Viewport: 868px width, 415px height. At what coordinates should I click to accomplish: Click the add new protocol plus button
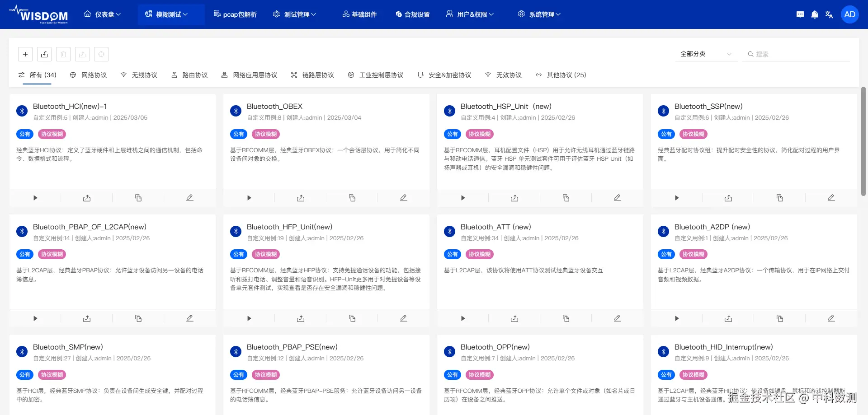coord(25,54)
